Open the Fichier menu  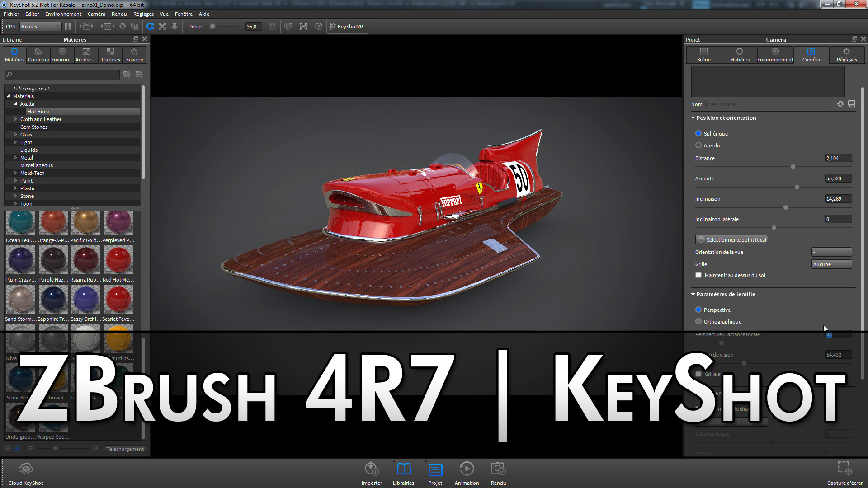tap(11, 14)
